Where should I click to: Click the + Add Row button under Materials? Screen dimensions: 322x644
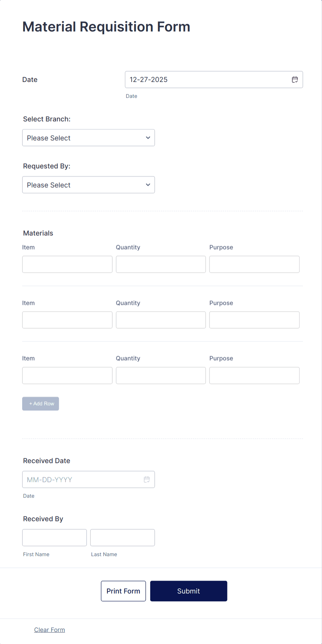[41, 403]
